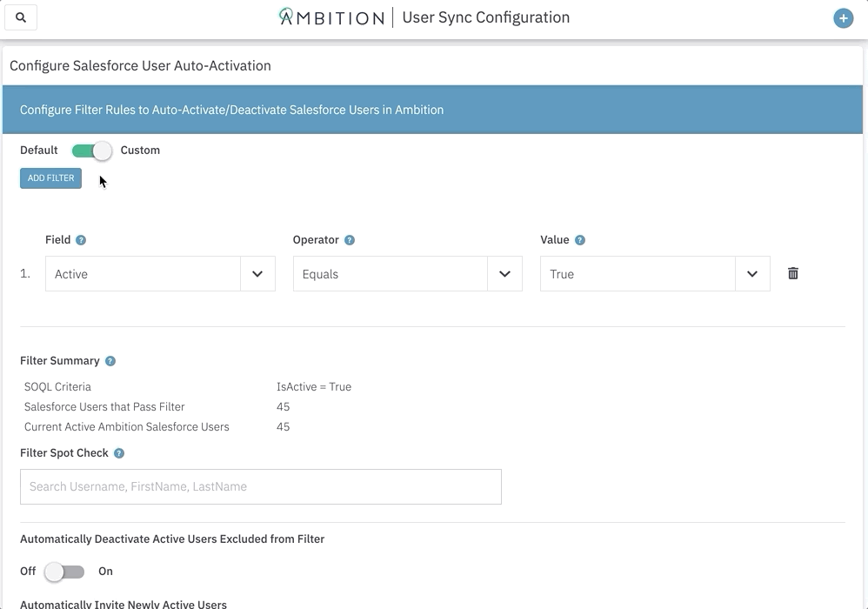Click the ADD FILTER button

51,178
